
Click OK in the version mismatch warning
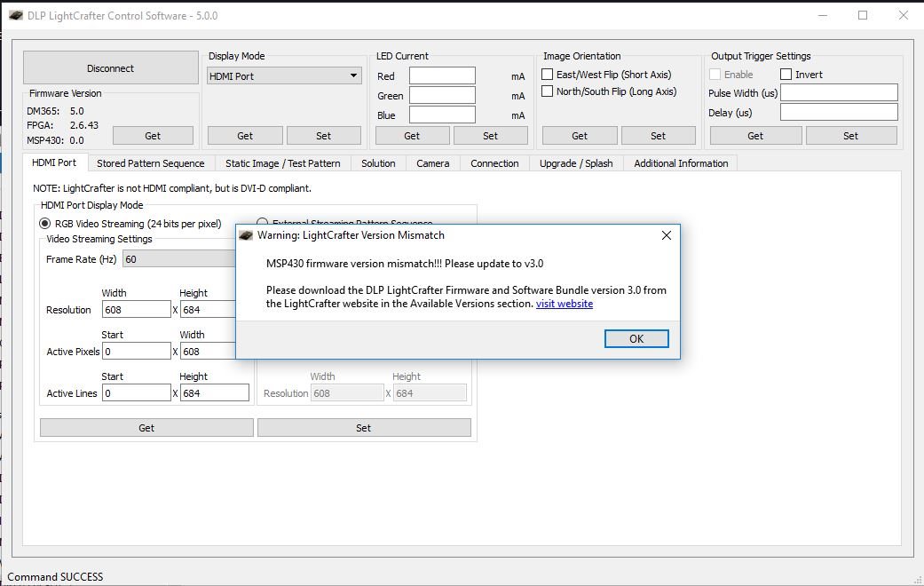tap(636, 338)
